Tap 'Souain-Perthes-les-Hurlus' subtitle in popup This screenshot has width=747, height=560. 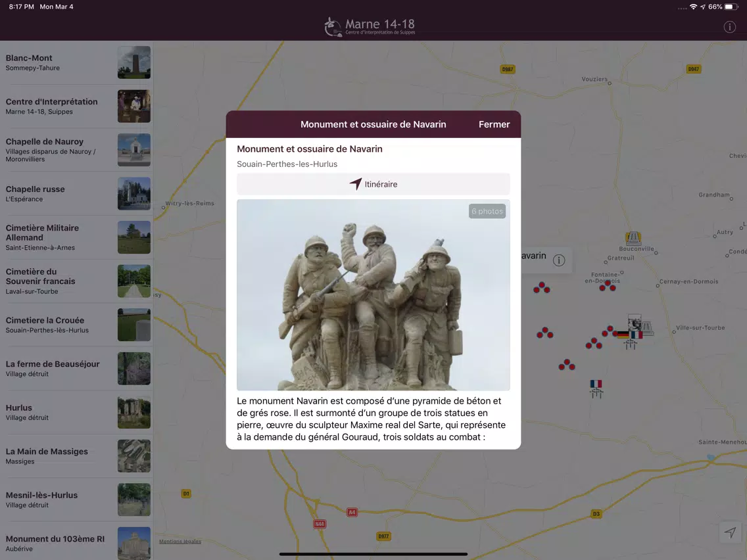(287, 164)
